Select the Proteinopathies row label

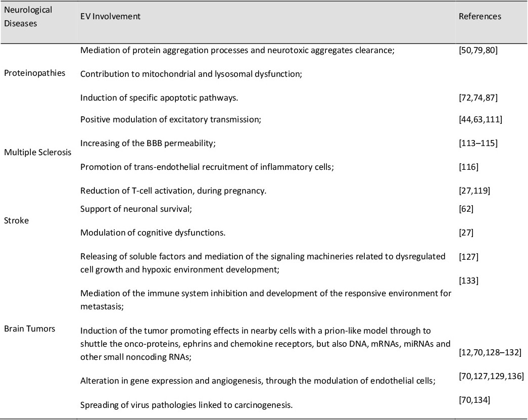point(35,73)
